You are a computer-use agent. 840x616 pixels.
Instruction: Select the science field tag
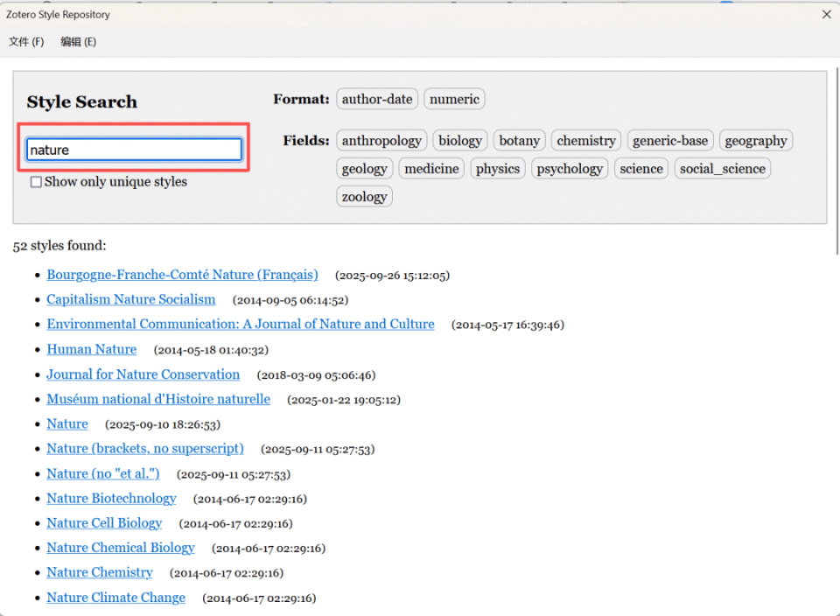(641, 168)
